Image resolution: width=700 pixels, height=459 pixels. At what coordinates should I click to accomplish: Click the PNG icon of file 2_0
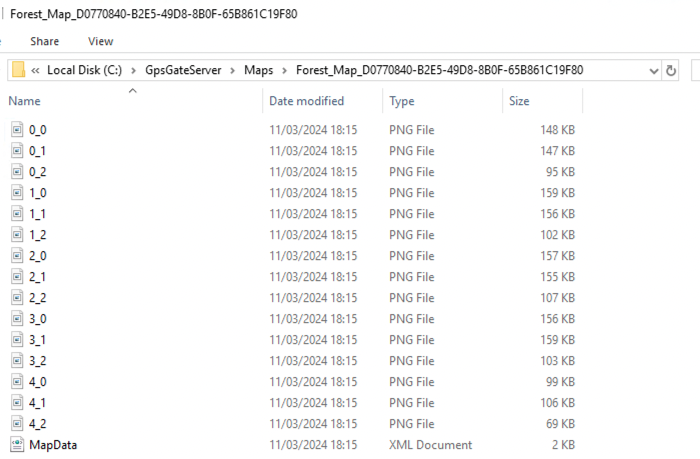pos(17,256)
